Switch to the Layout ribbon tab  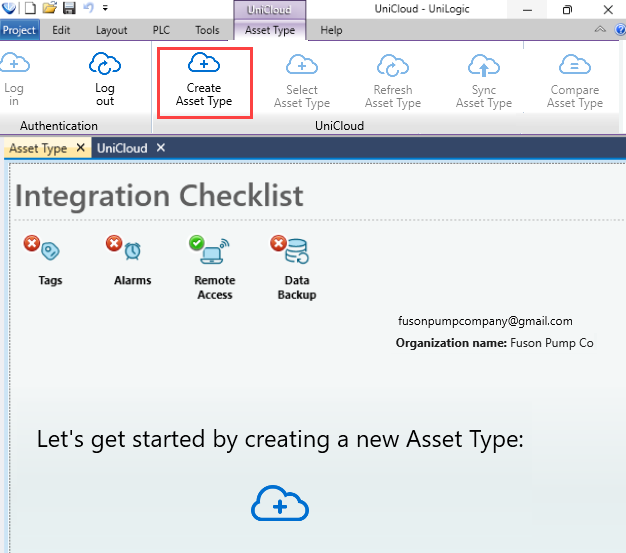pos(111,30)
